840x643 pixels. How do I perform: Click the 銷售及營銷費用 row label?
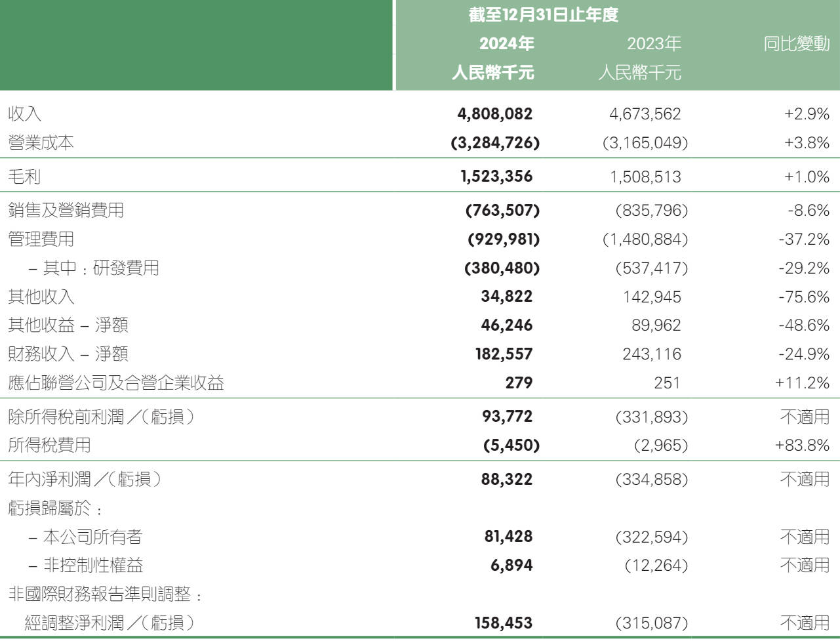coord(66,210)
